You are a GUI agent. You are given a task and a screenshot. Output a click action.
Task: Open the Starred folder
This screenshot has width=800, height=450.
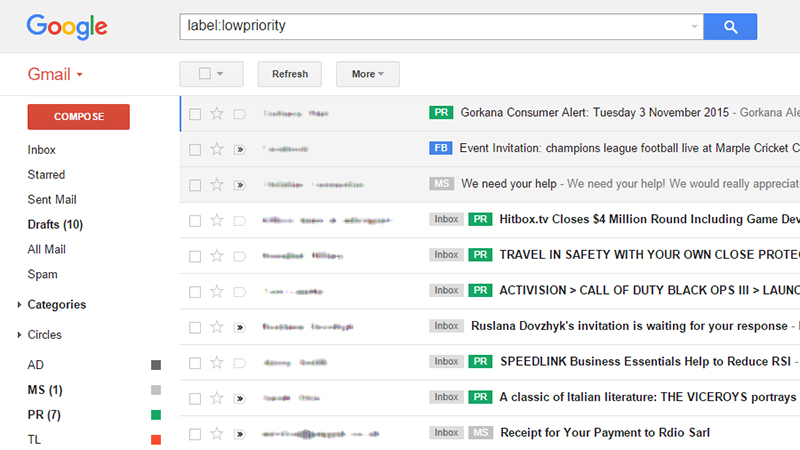click(46, 174)
